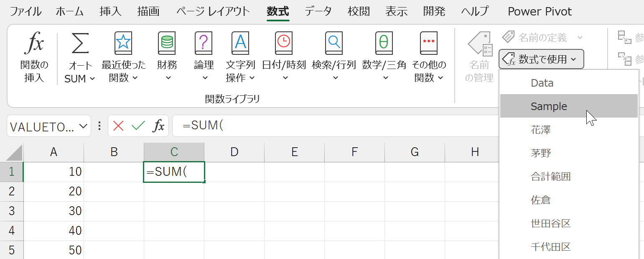
Task: Open the 財務 functions book icon
Action: pos(167,44)
